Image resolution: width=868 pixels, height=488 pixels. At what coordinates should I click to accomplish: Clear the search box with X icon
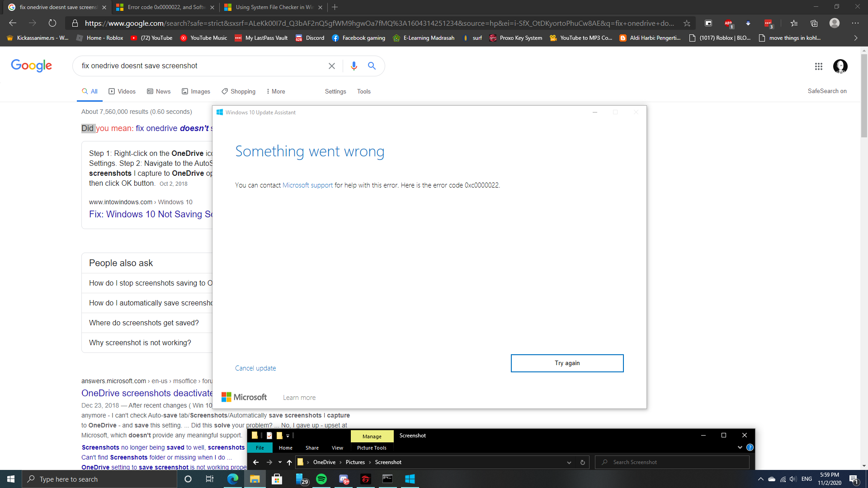coord(332,66)
